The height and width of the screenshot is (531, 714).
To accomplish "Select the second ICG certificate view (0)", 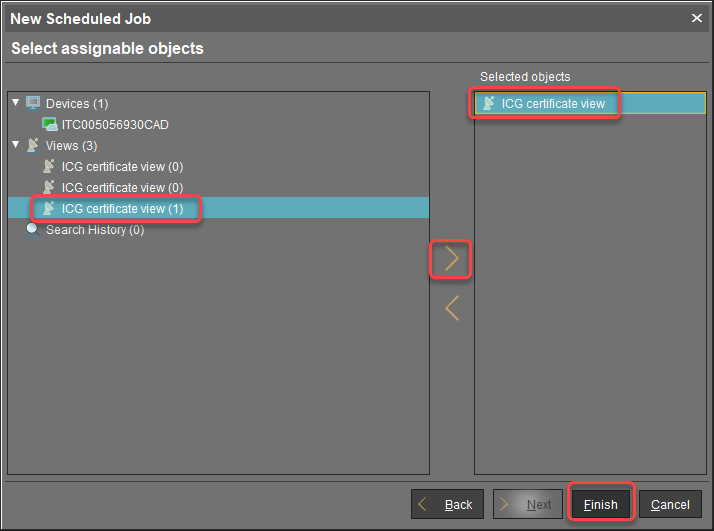I will (x=122, y=187).
